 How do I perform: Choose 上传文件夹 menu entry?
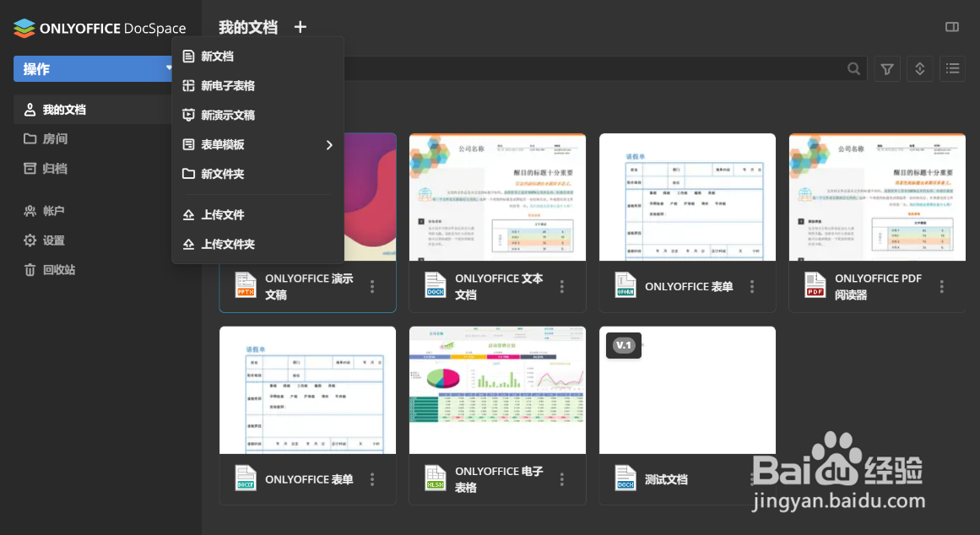tap(257, 244)
